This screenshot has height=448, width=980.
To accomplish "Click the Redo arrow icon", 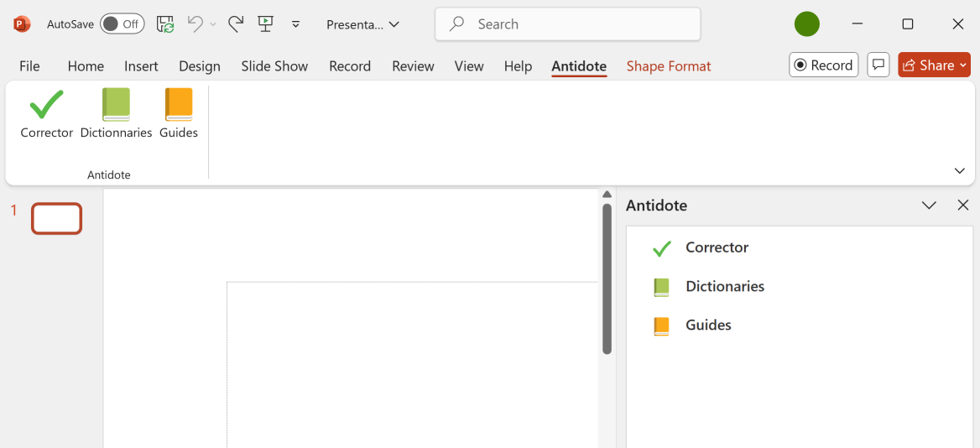I will pyautogui.click(x=236, y=24).
